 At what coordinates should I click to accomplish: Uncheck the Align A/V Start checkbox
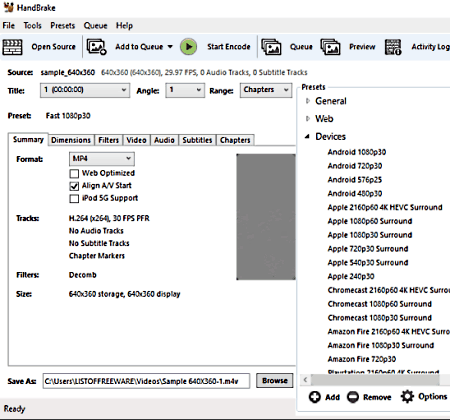click(74, 186)
